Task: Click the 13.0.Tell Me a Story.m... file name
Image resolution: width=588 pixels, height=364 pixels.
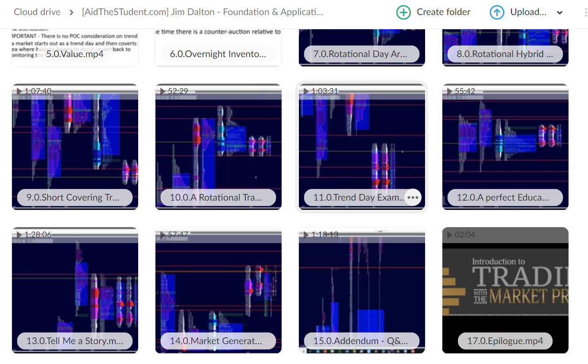Action: (75, 341)
